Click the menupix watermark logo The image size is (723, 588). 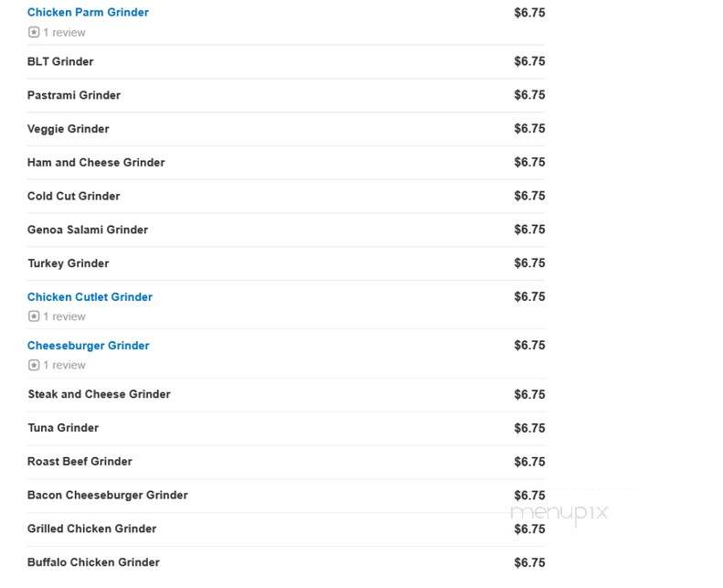click(559, 513)
